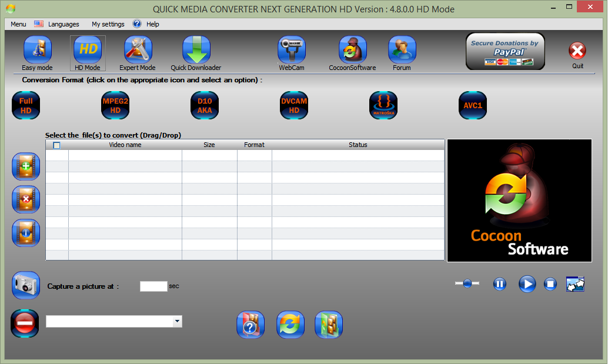Expand the bottom combo box dropdown arrow
608x364 pixels.
[177, 321]
